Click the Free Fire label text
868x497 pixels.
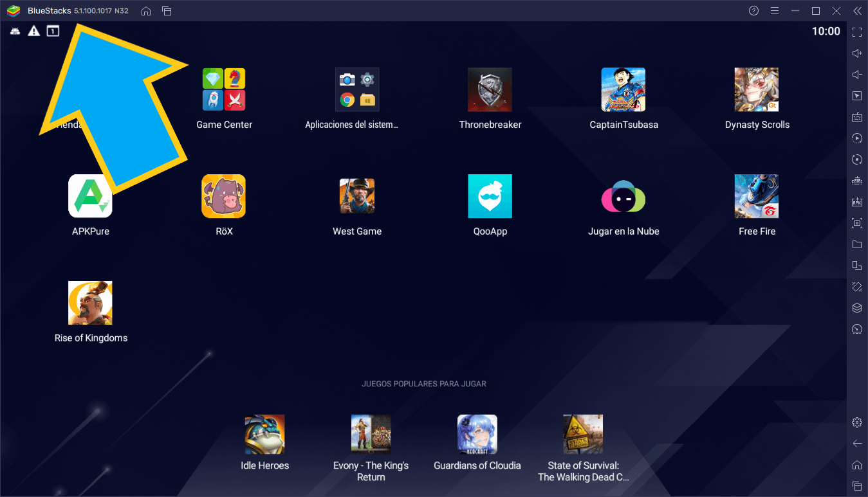point(757,231)
